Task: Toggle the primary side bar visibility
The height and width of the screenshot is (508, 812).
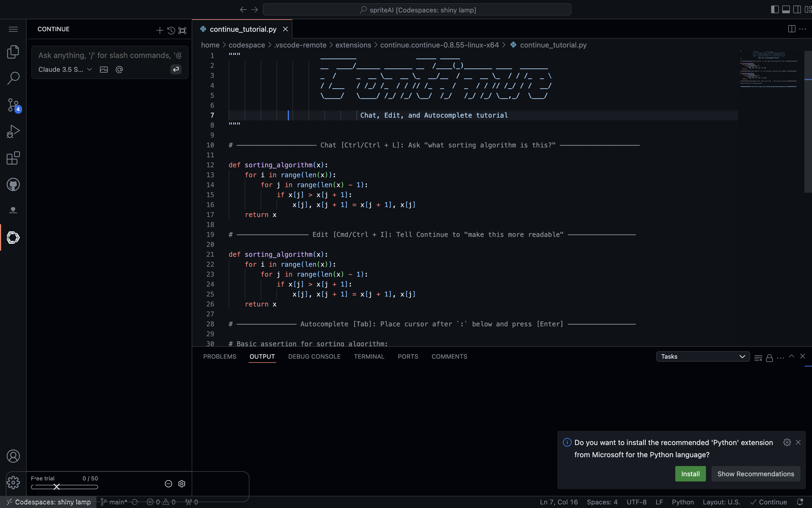Action: coord(774,9)
